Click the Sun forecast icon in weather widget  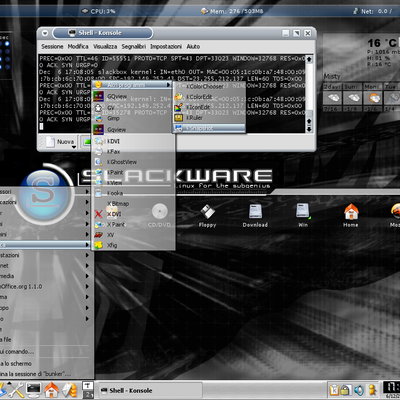tap(353, 98)
